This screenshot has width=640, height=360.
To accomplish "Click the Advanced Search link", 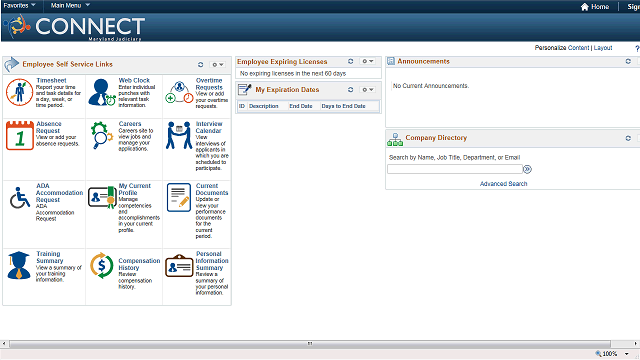I will point(503,184).
